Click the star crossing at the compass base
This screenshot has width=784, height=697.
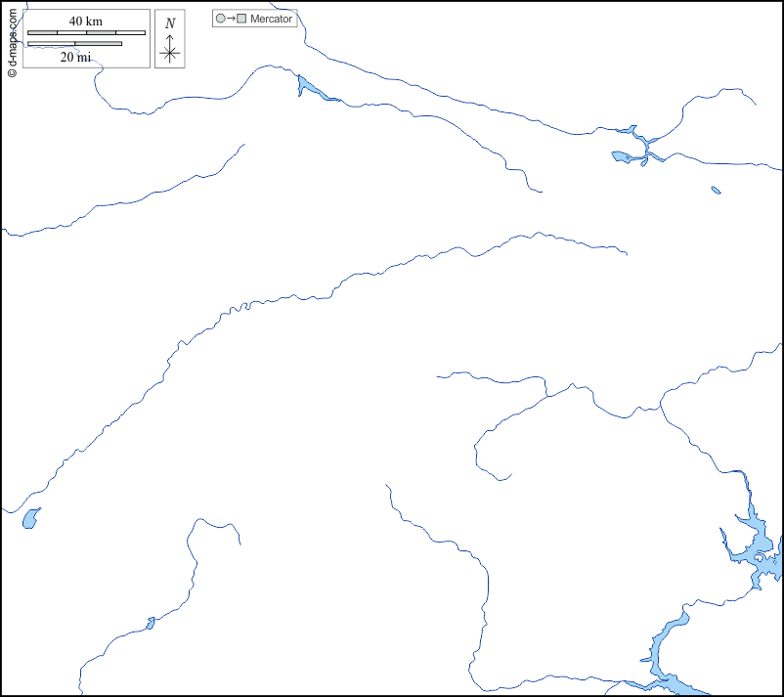[x=170, y=53]
